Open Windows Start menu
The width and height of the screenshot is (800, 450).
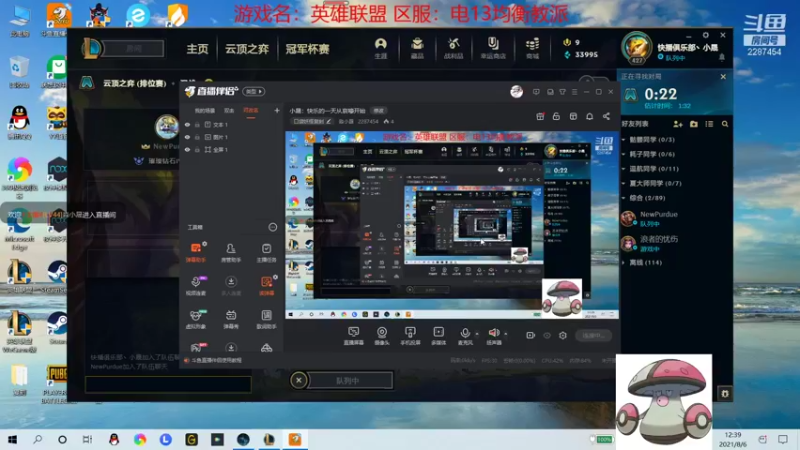coord(12,439)
